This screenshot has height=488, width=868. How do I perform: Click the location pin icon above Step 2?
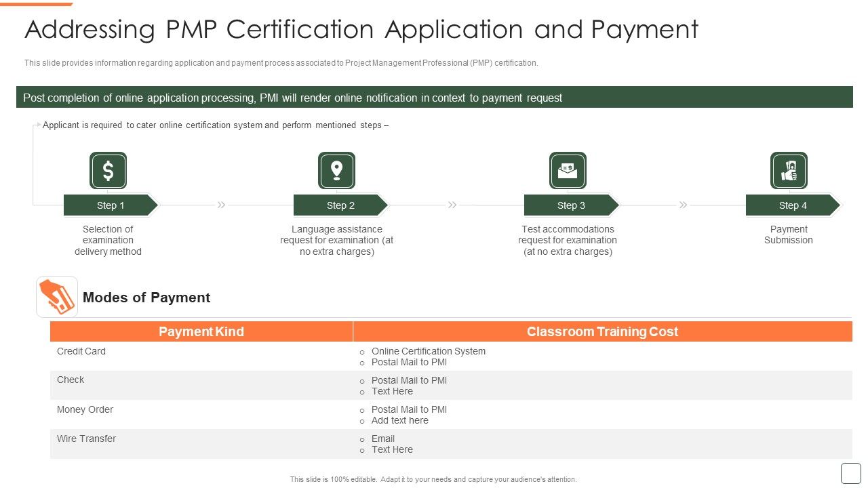tap(336, 171)
